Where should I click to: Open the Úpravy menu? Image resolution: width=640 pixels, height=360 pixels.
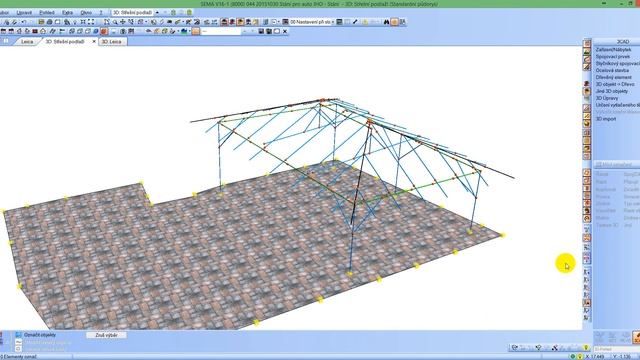pyautogui.click(x=24, y=13)
